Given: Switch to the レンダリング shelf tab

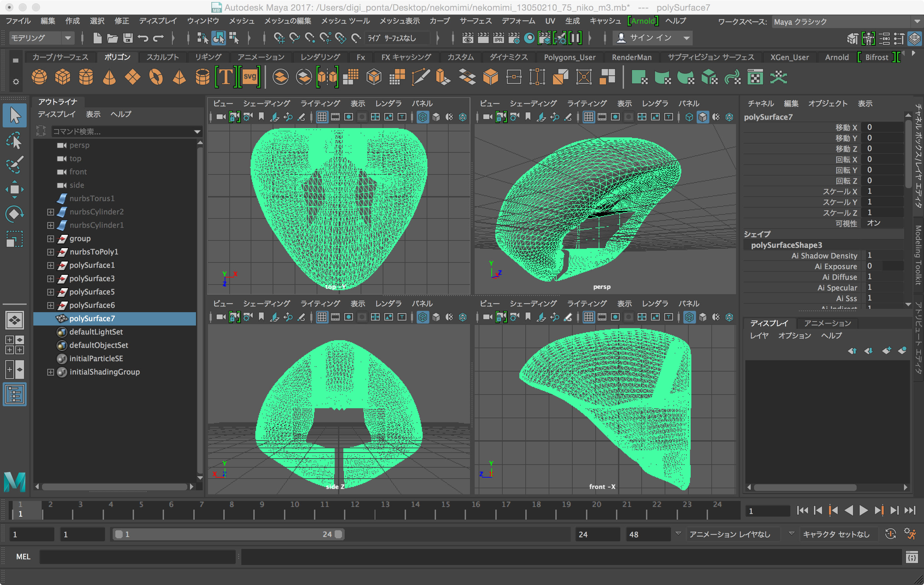Looking at the screenshot, I should coord(320,57).
